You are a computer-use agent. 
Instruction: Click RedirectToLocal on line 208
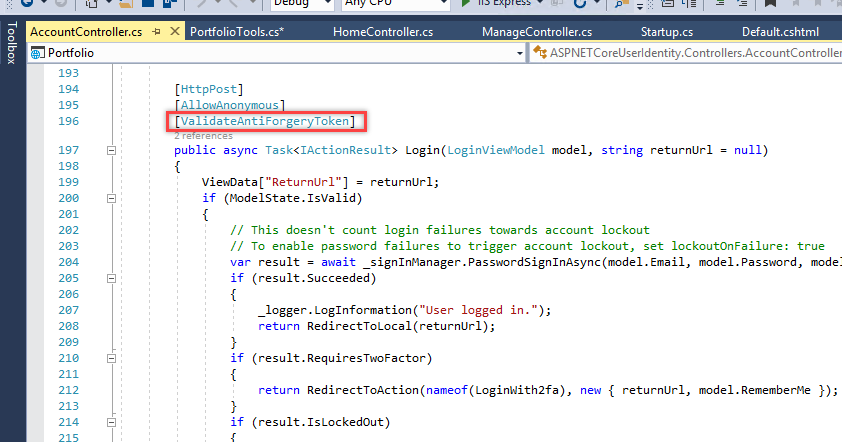[x=359, y=326]
